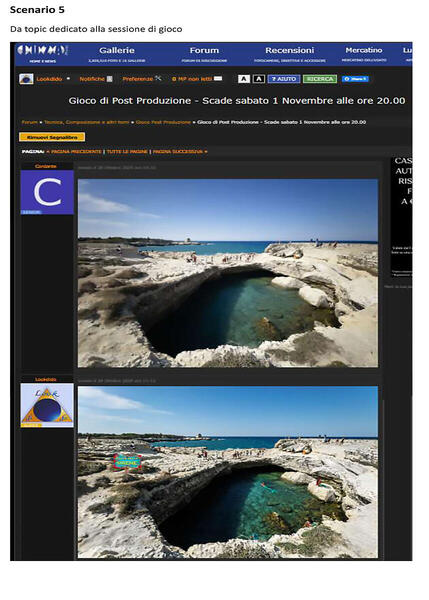The width and height of the screenshot is (429, 600).
Task: Click the green RICERCA button
Action: pos(320,79)
